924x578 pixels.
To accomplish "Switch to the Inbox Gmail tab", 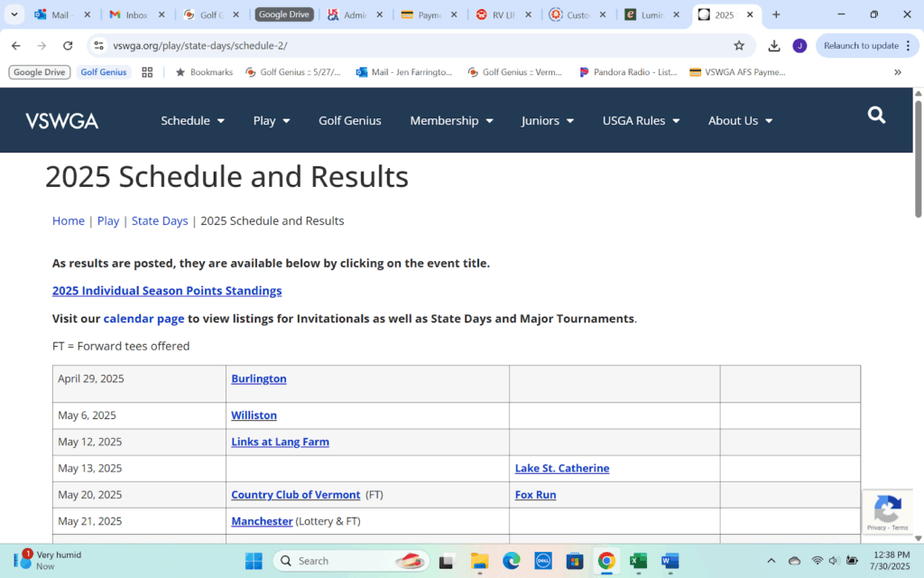I will pyautogui.click(x=135, y=15).
